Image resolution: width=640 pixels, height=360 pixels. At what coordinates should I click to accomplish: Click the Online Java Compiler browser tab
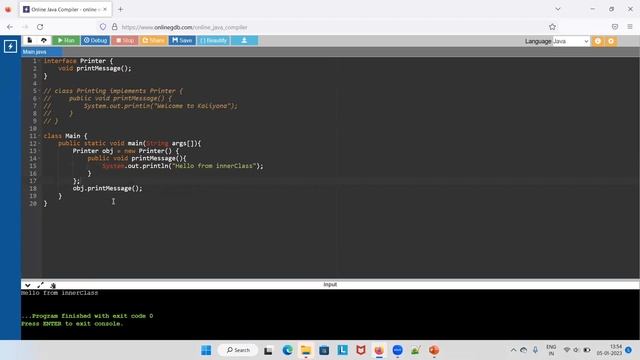click(64, 9)
